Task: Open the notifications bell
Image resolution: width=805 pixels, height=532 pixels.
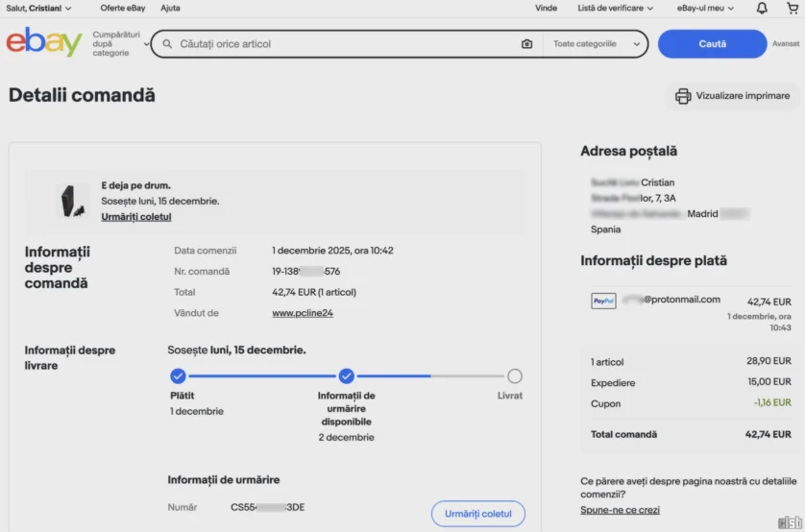Action: click(x=762, y=8)
